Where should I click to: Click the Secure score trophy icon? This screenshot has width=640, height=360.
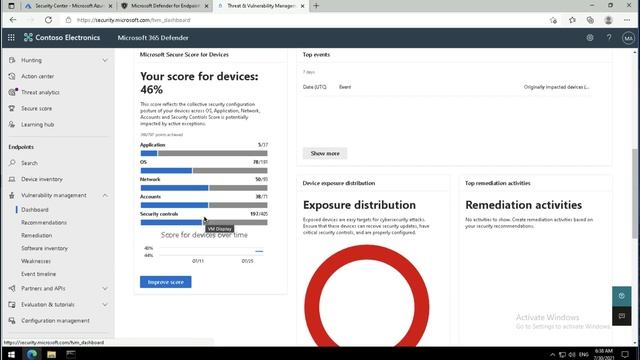point(12,109)
